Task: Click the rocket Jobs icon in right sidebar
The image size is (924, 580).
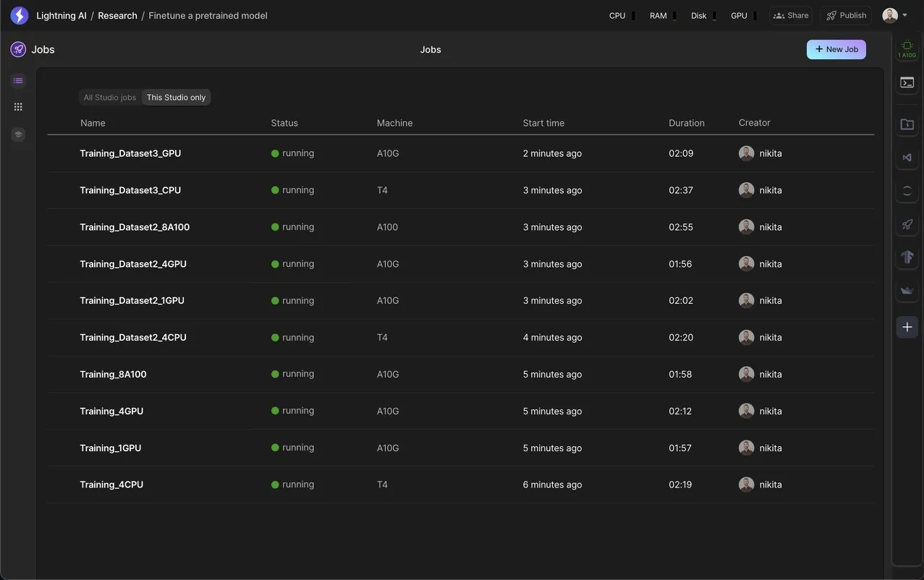Action: [x=907, y=224]
